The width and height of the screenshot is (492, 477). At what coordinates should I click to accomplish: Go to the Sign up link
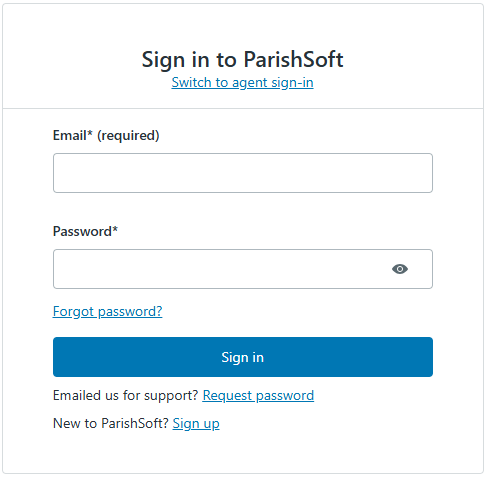click(196, 424)
